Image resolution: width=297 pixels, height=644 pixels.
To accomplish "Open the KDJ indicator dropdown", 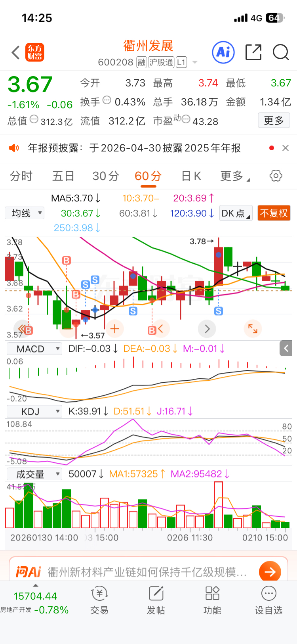I will (34, 411).
